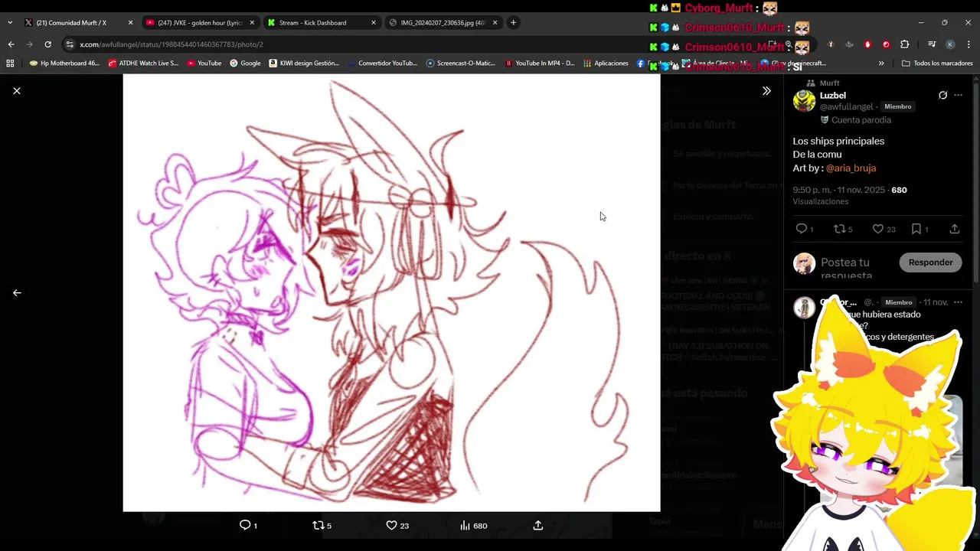This screenshot has height=551, width=980.
Task: Open the Convertidor YouTub bookmark
Action: [383, 63]
